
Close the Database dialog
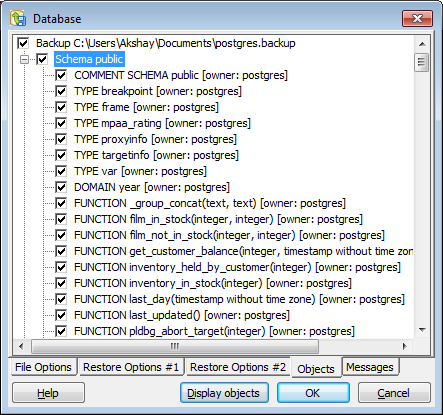point(417,18)
